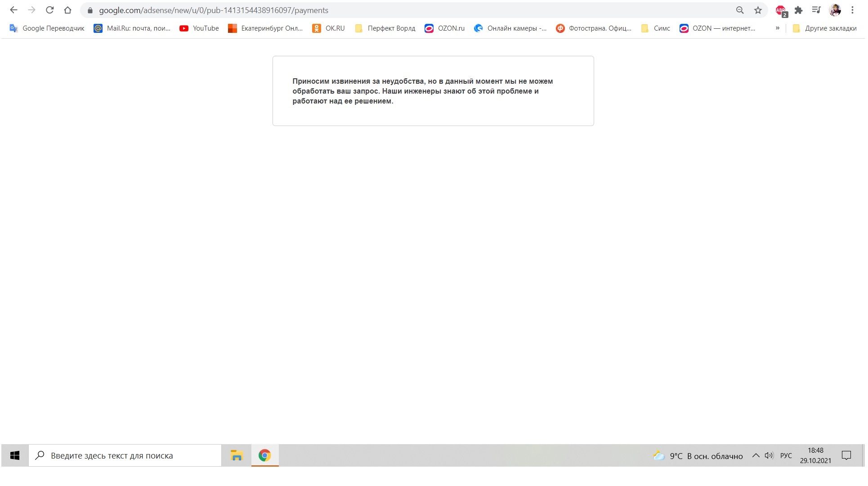The height and width of the screenshot is (486, 868).
Task: Toggle Russian language layout in taskbar
Action: coord(786,455)
